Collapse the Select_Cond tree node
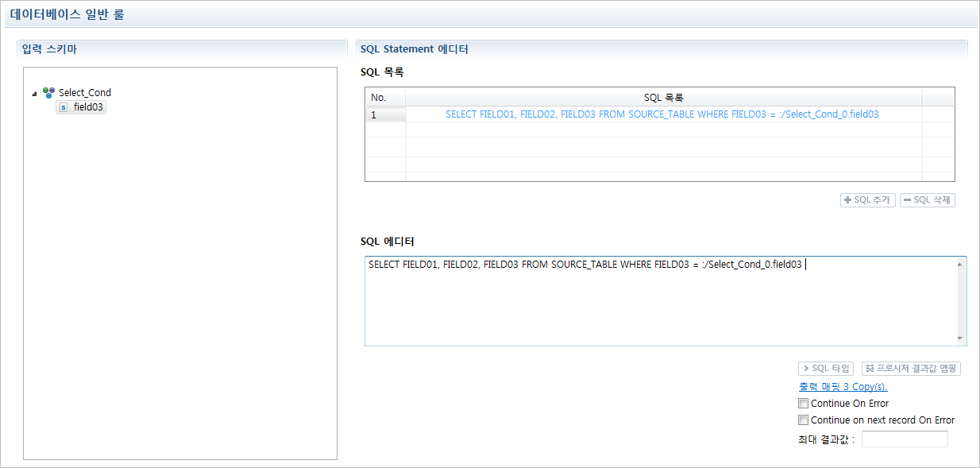Screen dimensions: 980x468 click(33, 92)
